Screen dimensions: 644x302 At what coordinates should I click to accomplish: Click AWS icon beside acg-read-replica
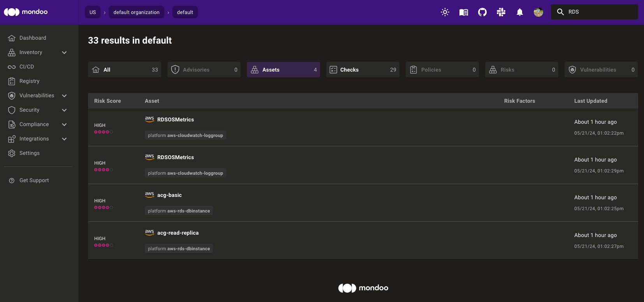tap(150, 232)
